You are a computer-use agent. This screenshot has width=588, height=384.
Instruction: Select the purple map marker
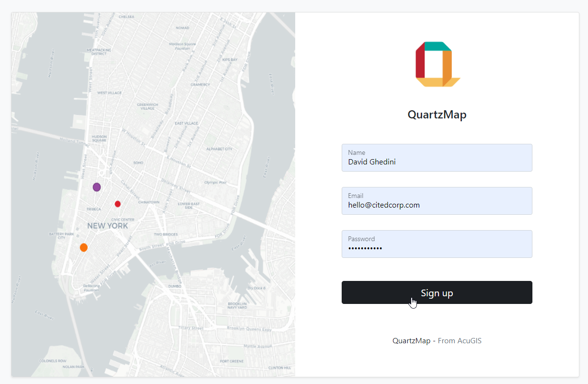click(x=97, y=187)
